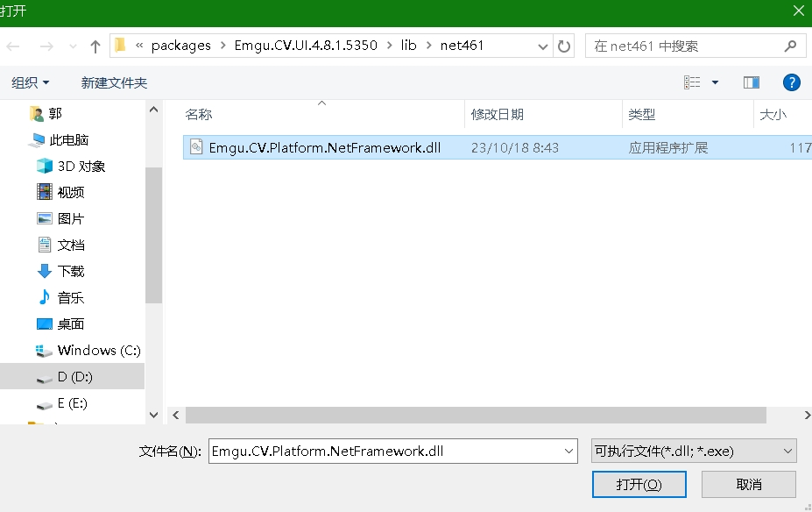Click the 打开(O) button

(639, 484)
